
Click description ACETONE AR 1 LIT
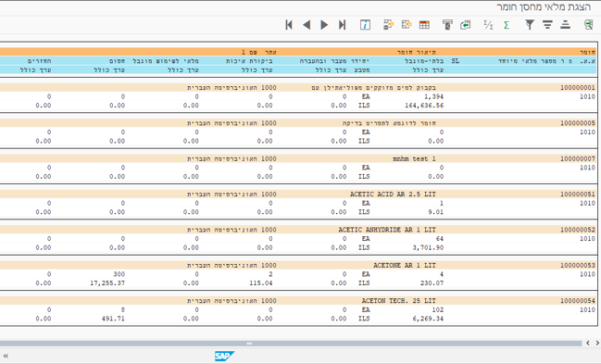[x=405, y=265]
